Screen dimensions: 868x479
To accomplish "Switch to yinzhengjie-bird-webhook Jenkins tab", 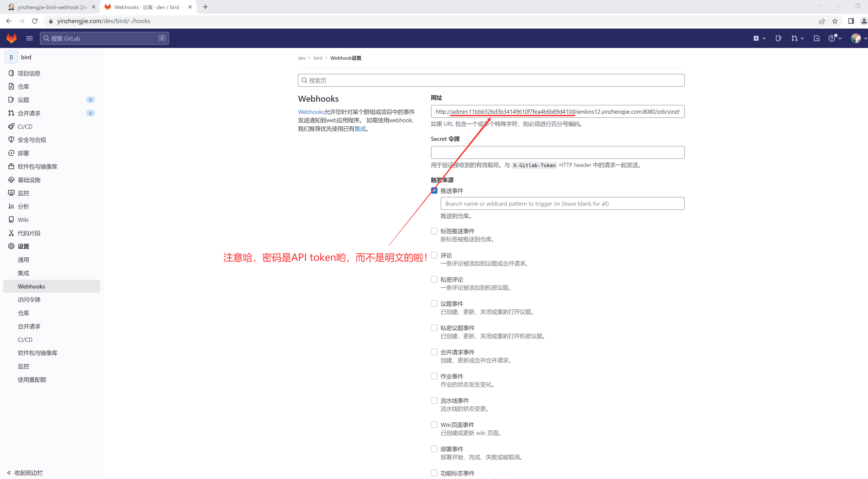I will click(51, 7).
